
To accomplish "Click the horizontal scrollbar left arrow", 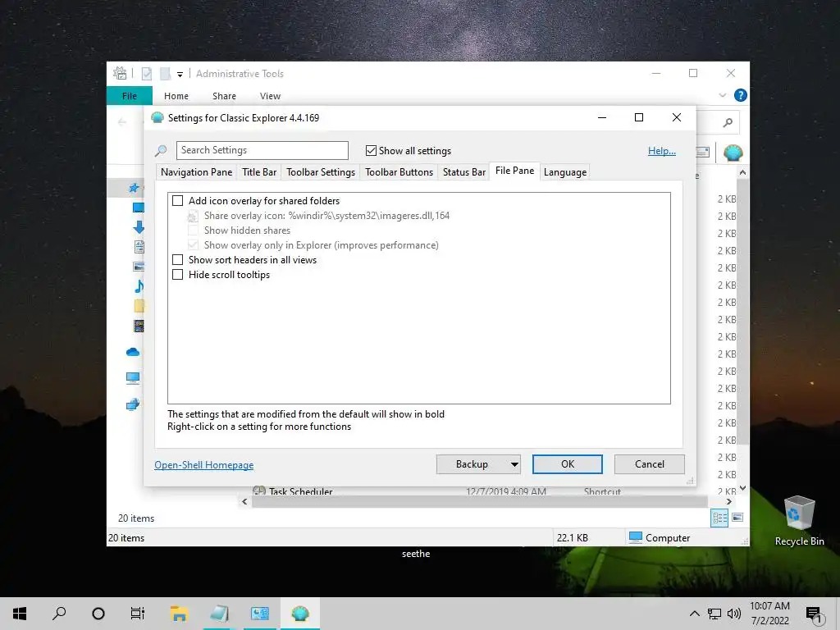I will click(x=244, y=502).
